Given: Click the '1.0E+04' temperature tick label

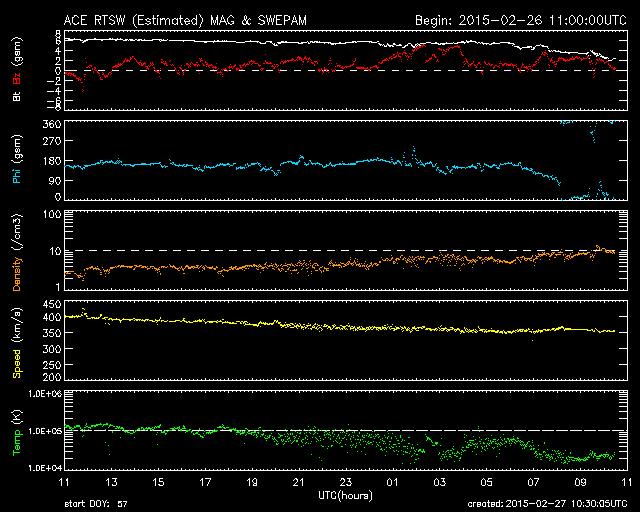Looking at the screenshot, I should point(45,467).
